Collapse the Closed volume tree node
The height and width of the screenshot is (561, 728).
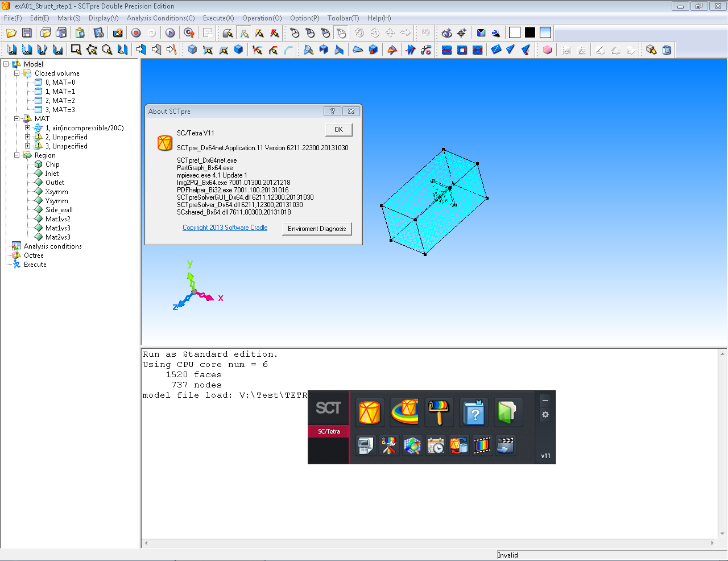(17, 73)
